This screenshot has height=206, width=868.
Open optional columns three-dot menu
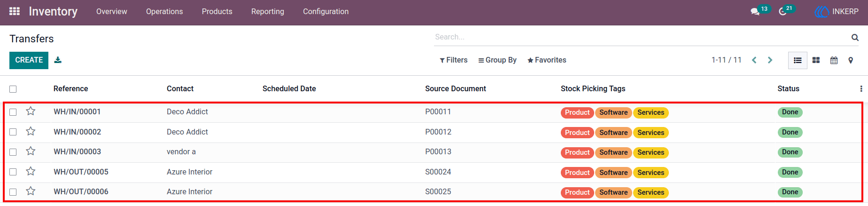click(x=860, y=89)
